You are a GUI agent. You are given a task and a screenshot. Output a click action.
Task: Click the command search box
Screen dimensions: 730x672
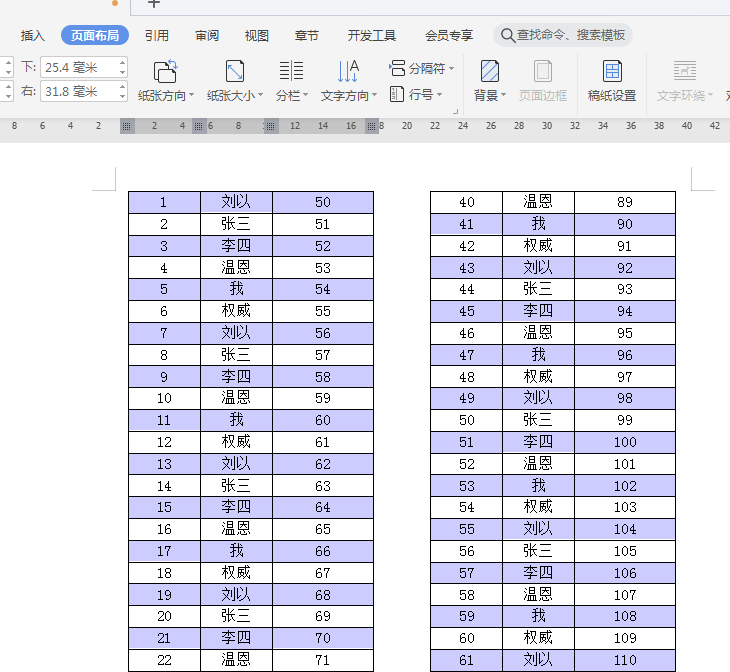tap(570, 36)
